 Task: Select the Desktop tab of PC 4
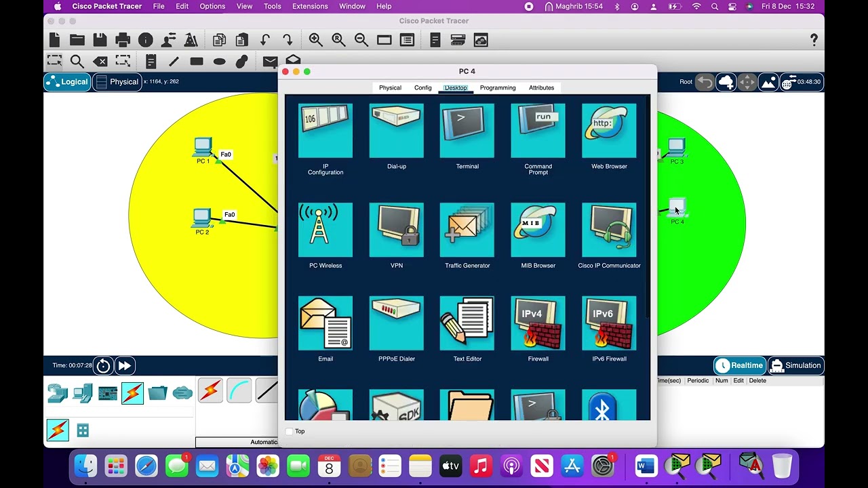pos(456,87)
